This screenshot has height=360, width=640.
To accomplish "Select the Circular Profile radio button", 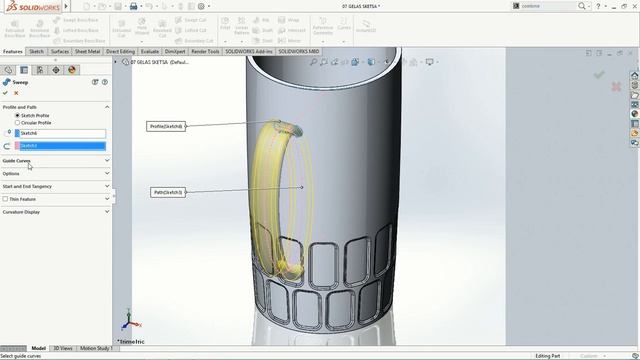I will click(x=17, y=122).
